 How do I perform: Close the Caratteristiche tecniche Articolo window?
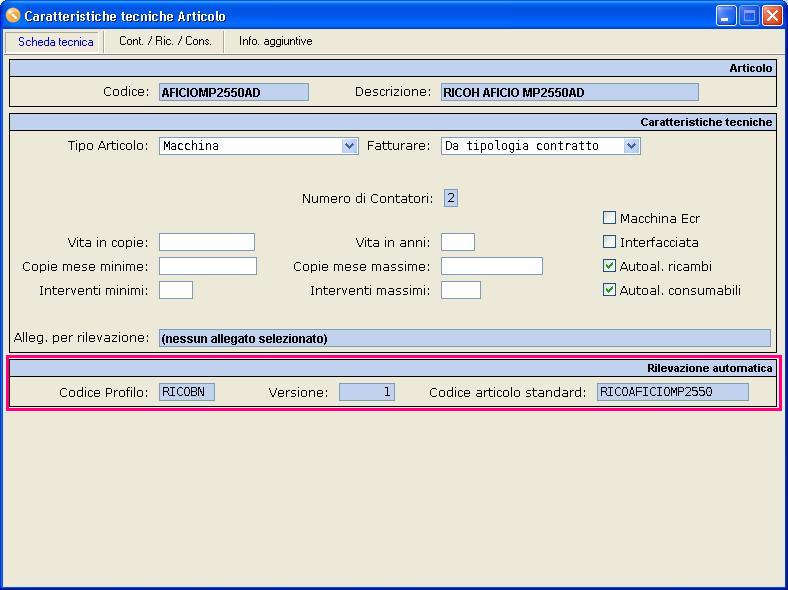click(772, 16)
